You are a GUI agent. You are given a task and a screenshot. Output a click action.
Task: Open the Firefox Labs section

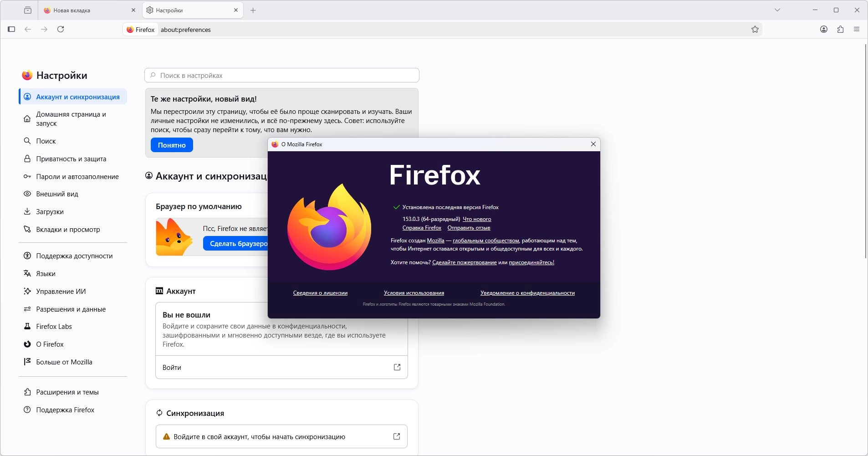point(73,327)
